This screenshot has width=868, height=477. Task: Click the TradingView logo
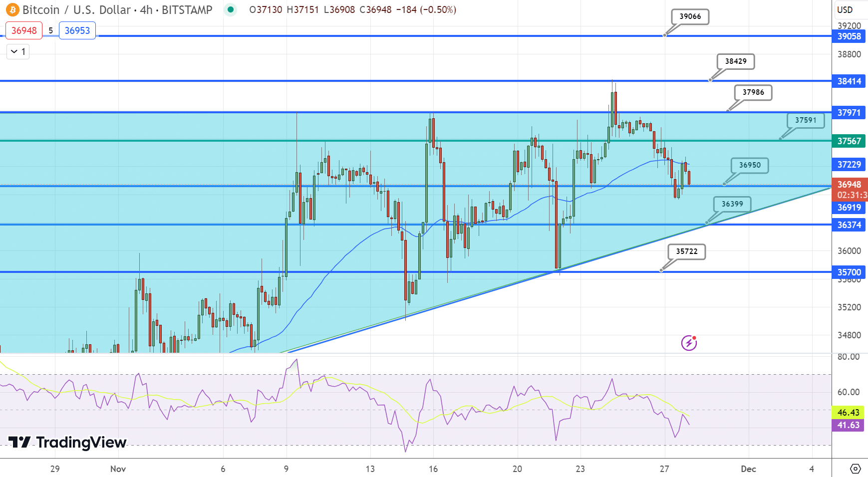click(67, 442)
